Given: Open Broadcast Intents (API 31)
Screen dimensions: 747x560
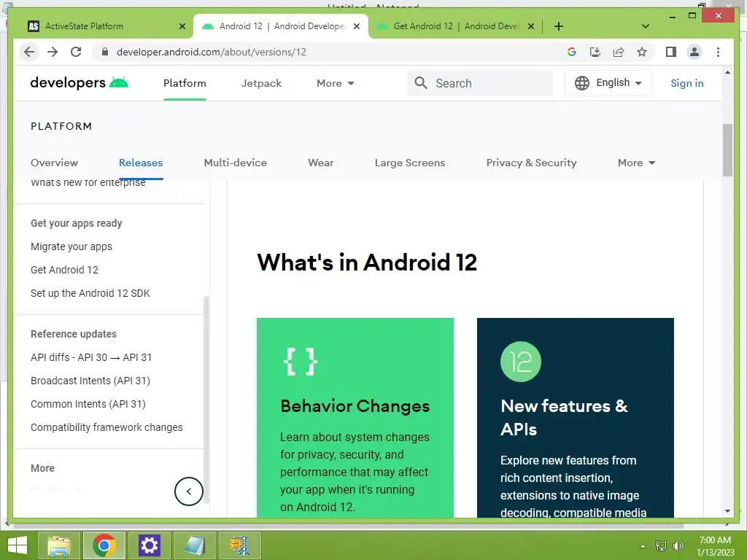Looking at the screenshot, I should pyautogui.click(x=90, y=381).
